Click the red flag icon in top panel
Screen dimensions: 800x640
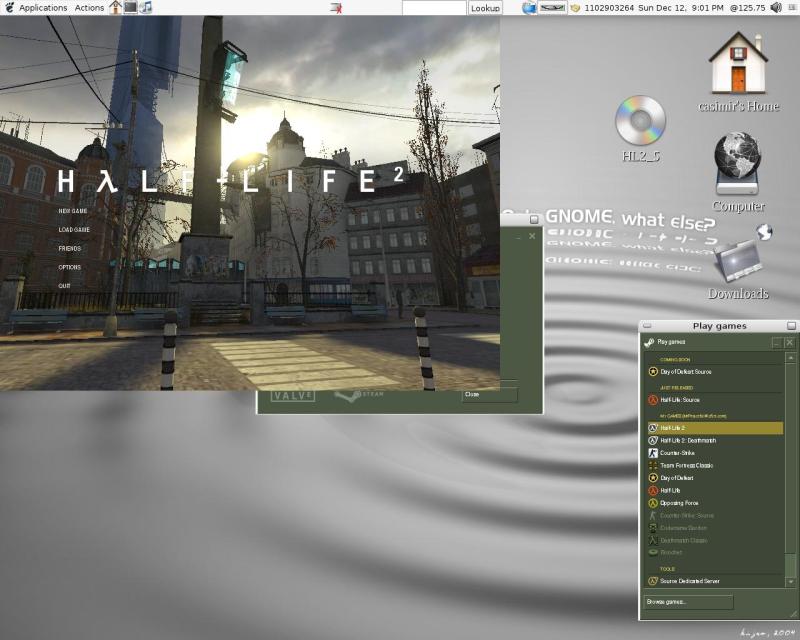(x=336, y=8)
